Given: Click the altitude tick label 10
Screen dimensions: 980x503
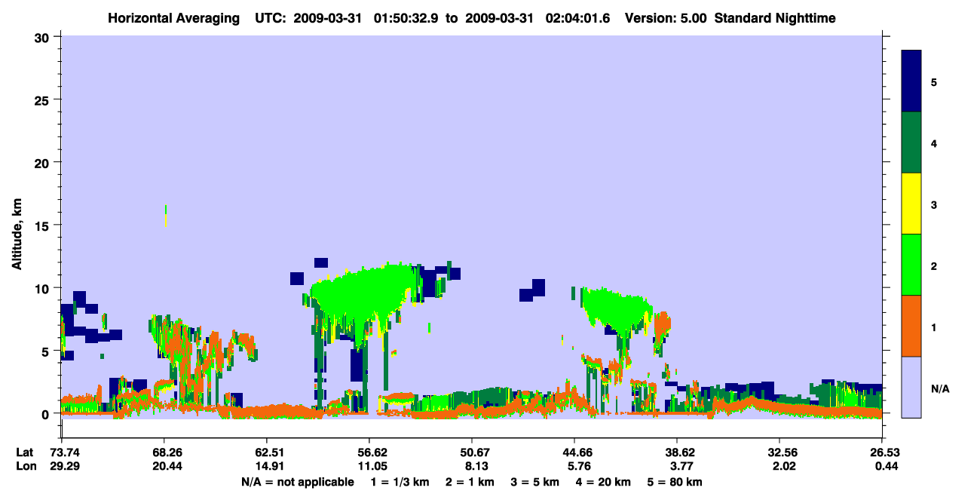Looking at the screenshot, I should (x=44, y=288).
